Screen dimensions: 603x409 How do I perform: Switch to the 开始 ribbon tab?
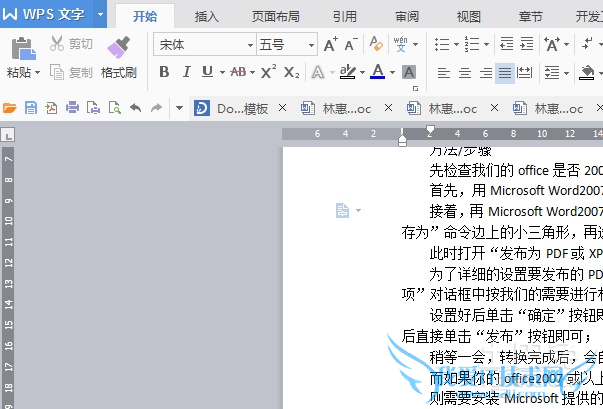coord(145,16)
